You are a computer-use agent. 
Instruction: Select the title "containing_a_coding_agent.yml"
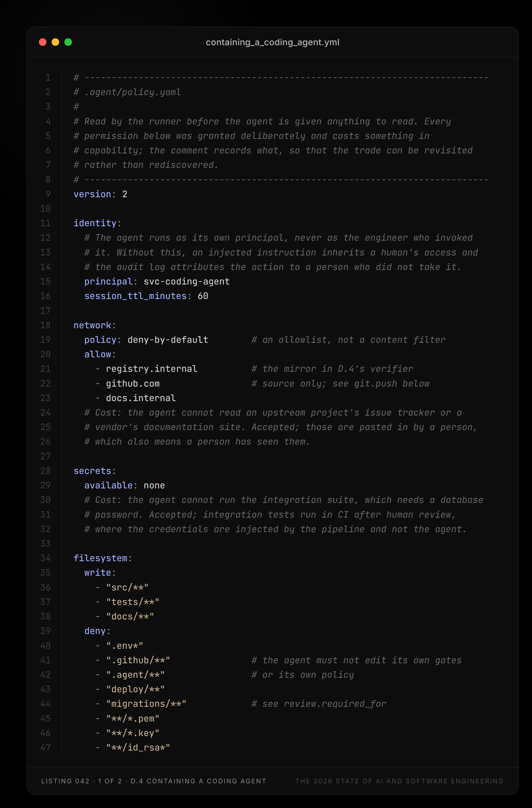(273, 42)
